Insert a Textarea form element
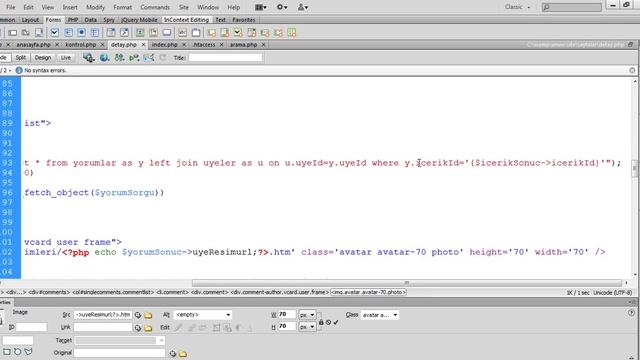 (x=39, y=33)
